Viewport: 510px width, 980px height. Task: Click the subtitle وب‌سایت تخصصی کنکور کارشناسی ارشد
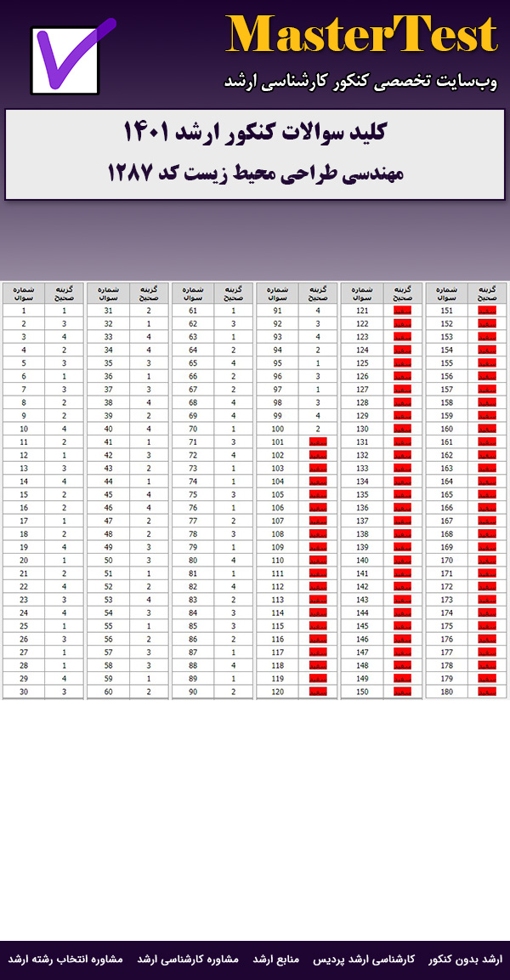click(361, 82)
